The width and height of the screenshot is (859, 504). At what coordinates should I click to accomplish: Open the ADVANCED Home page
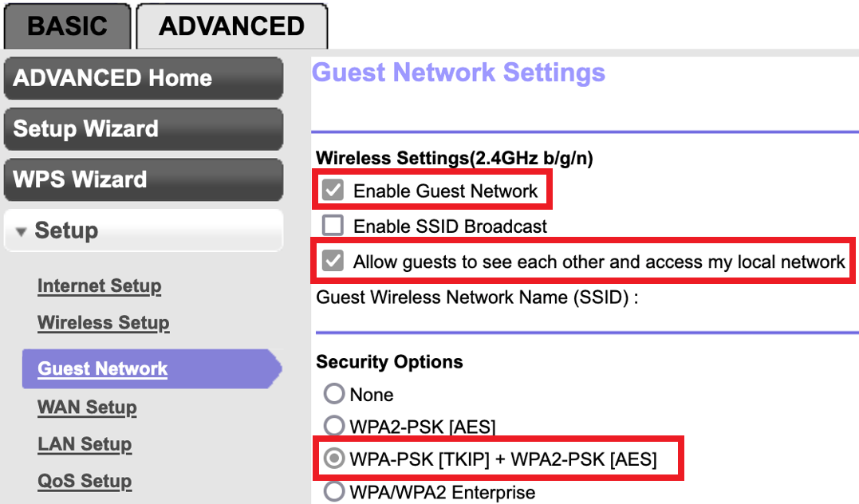pos(144,78)
